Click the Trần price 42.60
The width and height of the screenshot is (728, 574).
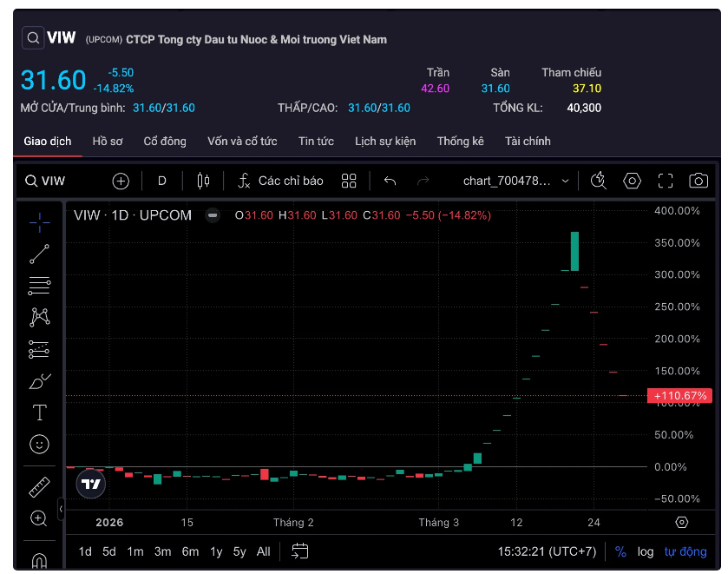[x=435, y=89]
